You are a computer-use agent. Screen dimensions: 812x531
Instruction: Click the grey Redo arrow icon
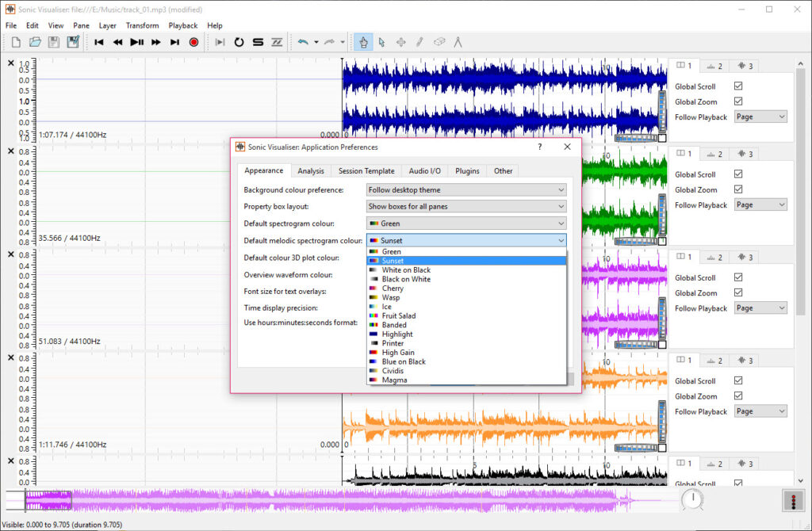tap(329, 42)
